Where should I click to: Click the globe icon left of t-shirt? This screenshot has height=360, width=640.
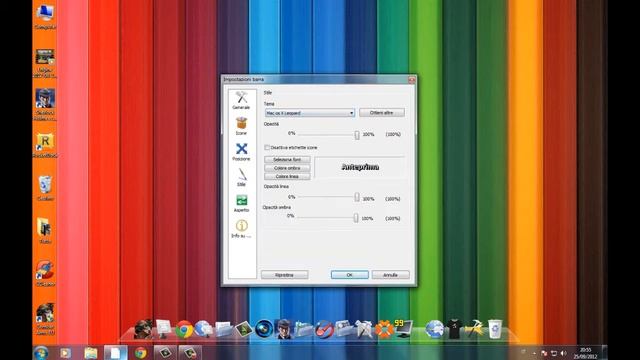[434, 329]
